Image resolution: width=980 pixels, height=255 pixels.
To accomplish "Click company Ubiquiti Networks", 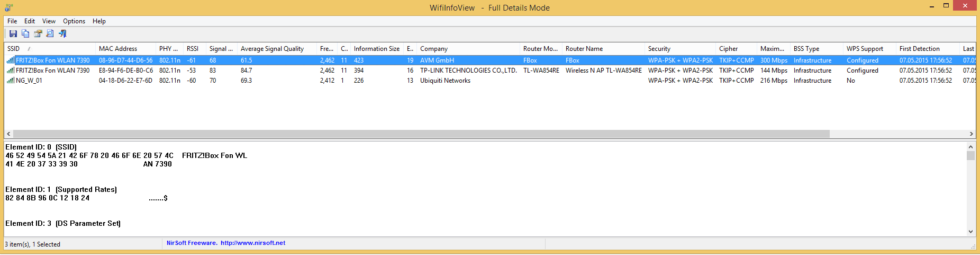I will point(445,81).
